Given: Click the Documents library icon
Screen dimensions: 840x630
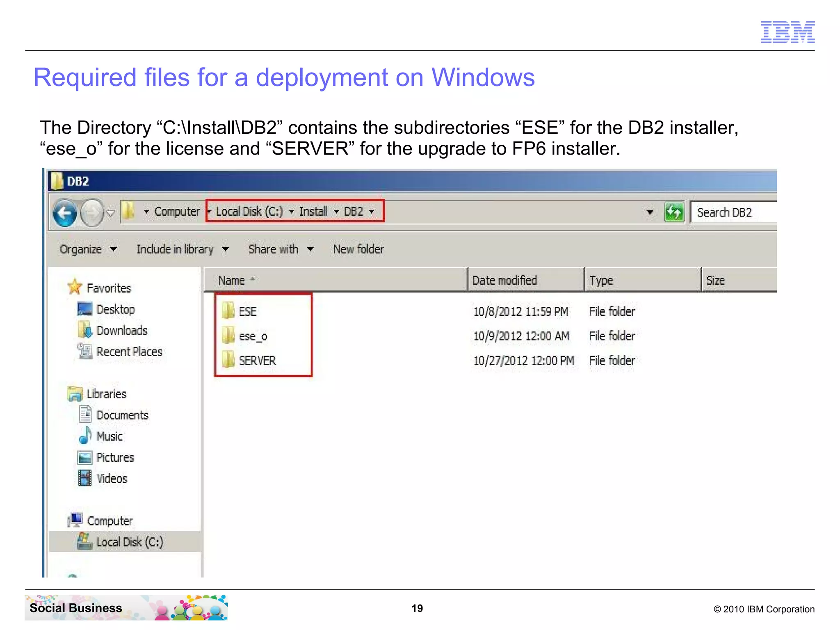Looking at the screenshot, I should [x=85, y=414].
